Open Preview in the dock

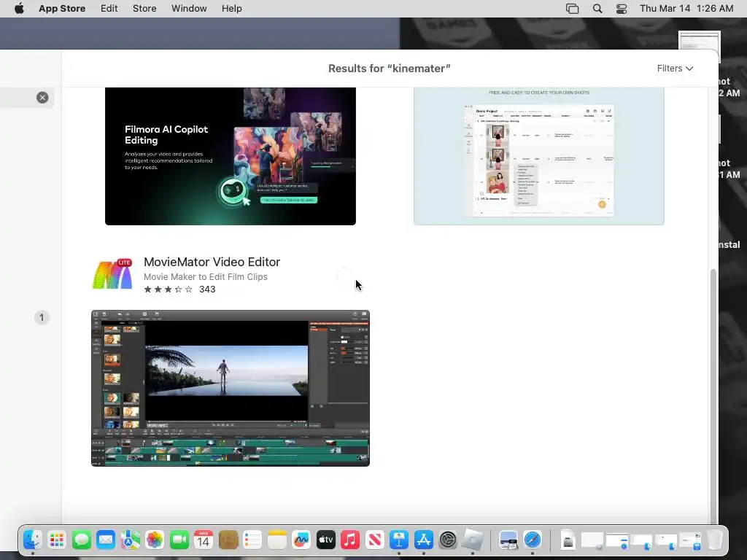coord(508,540)
